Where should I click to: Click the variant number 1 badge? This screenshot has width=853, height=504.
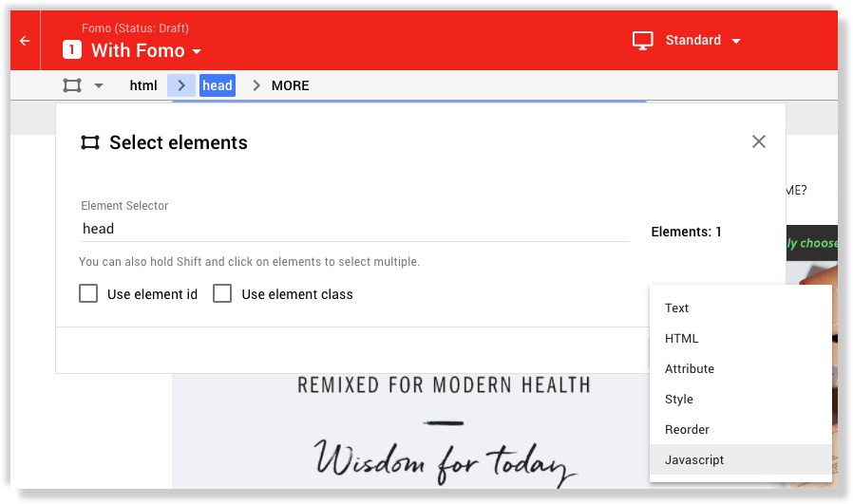pos(72,50)
